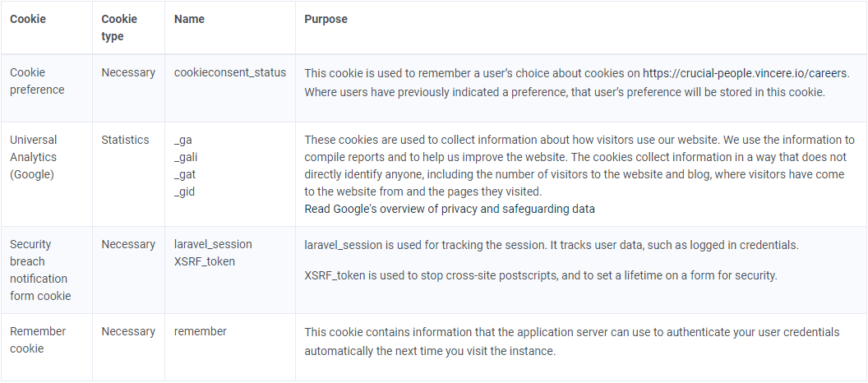Click the XSRF_token name entry

[x=205, y=261]
